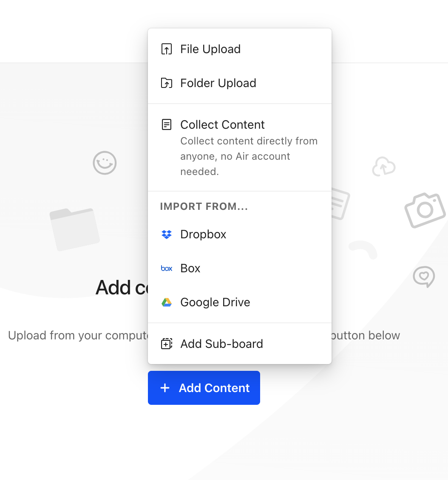
Task: Click the cloud upload illustration icon
Action: [384, 167]
